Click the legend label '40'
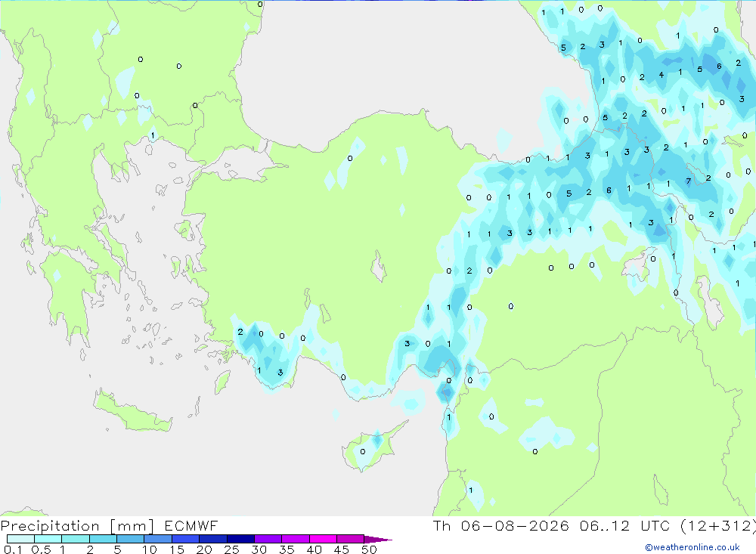756x554 pixels. point(314,549)
